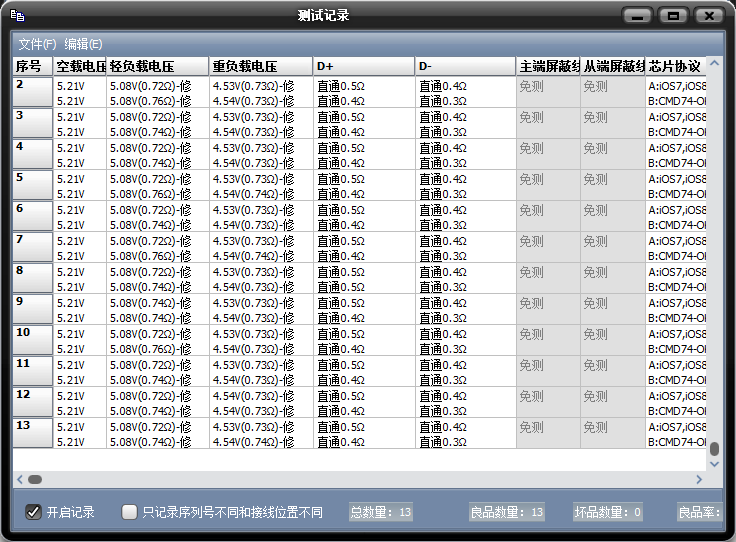Viewport: 736px width, 542px height.
Task: Select the D- column header
Action: [466, 66]
